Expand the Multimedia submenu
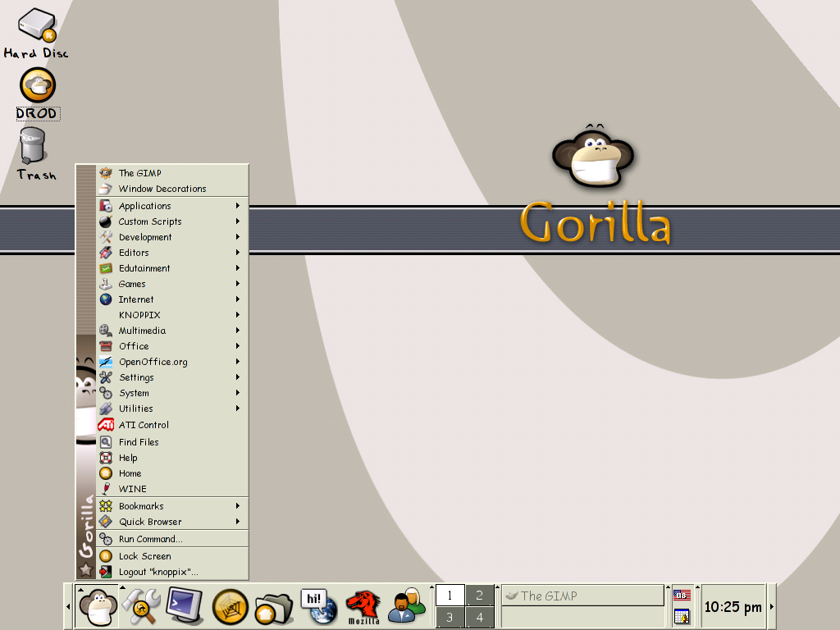 click(x=172, y=331)
